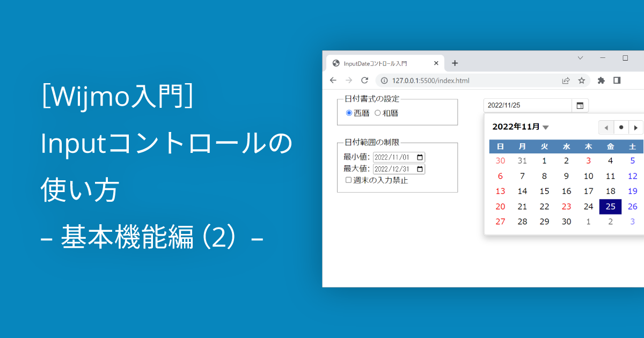Click the 日付書式の設定 group label
Screen dimensions: 644x338
point(372,99)
